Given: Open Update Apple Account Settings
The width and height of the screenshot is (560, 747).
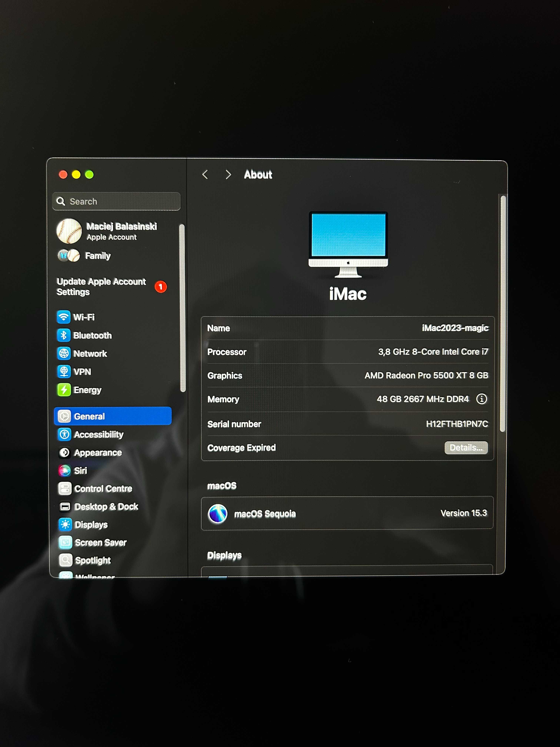Looking at the screenshot, I should (x=112, y=287).
